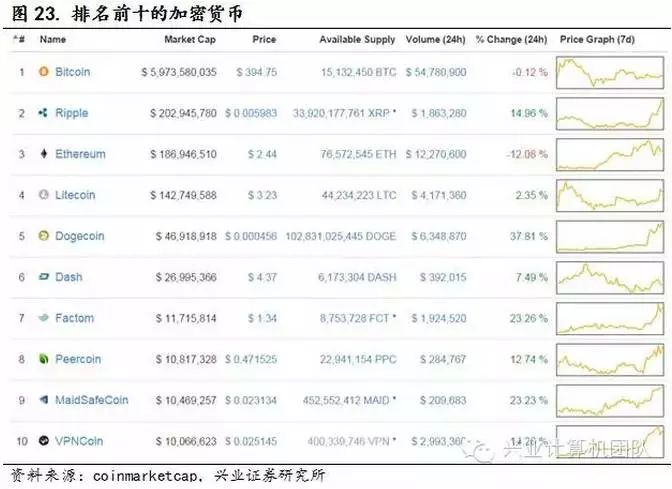
Task: Click Litecoin price $ 3.23
Action: [x=262, y=195]
